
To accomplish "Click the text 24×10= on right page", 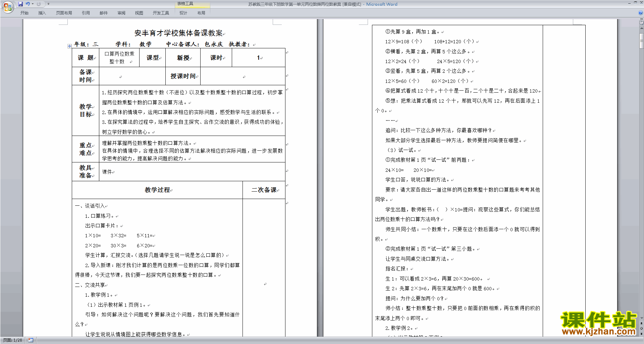I will click(x=394, y=170).
